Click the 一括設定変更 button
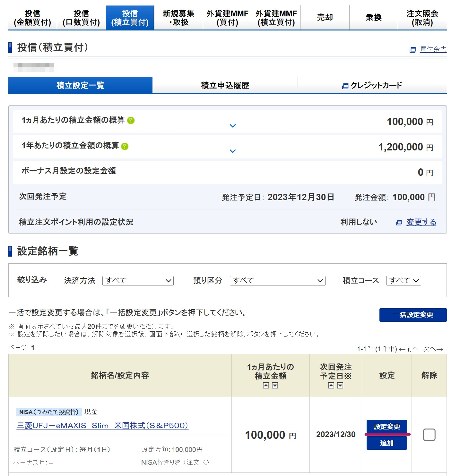Screen dimensions: 452x476 (413, 315)
